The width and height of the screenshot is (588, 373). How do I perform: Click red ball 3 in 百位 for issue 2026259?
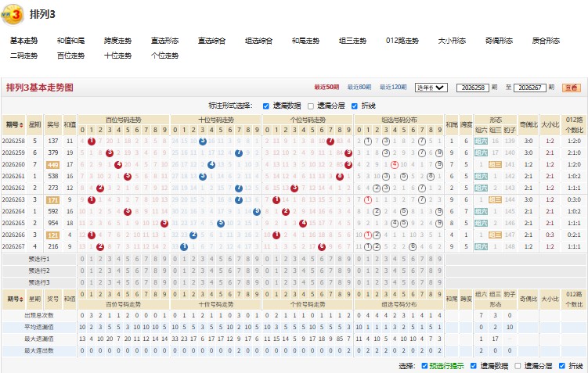(110, 152)
